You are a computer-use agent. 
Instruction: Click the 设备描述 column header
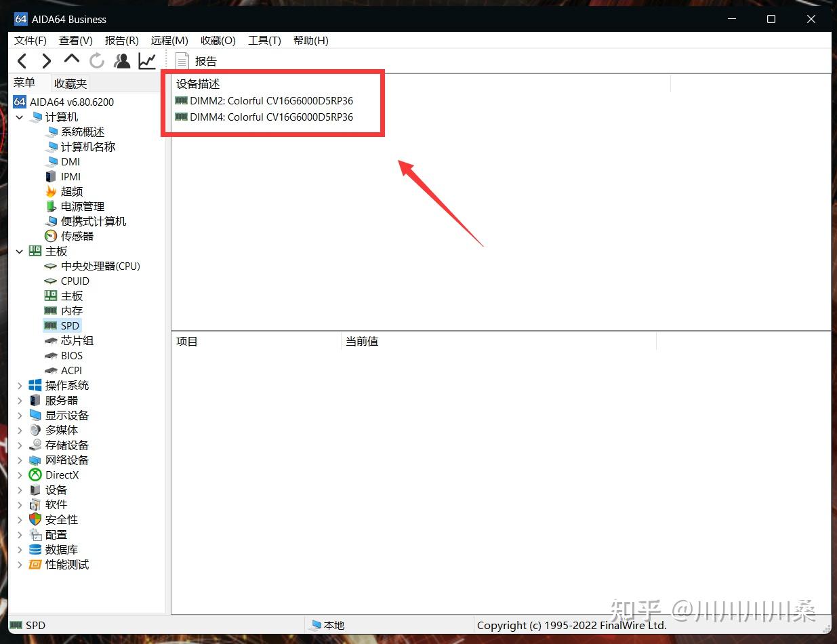[198, 84]
